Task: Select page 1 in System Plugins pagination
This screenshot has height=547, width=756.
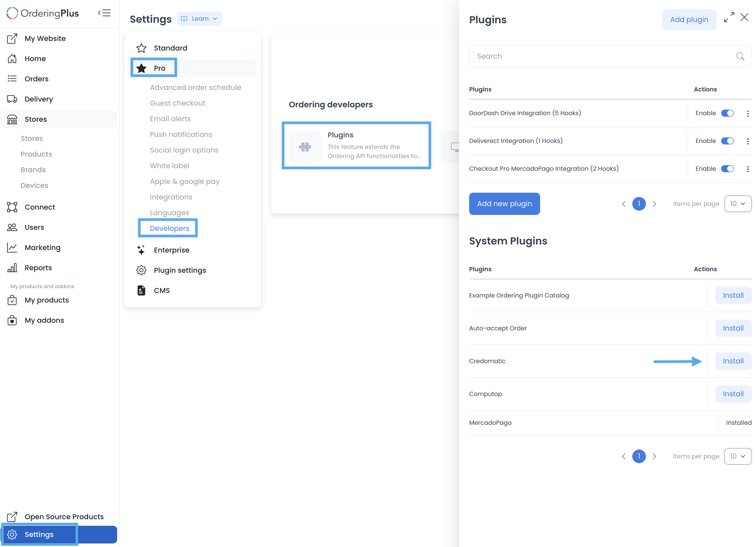Action: [639, 456]
